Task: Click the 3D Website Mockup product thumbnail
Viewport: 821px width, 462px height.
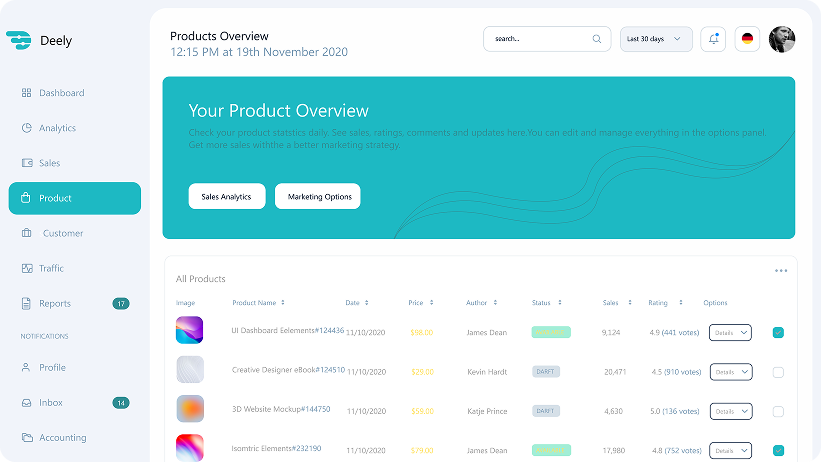Action: [x=190, y=409]
